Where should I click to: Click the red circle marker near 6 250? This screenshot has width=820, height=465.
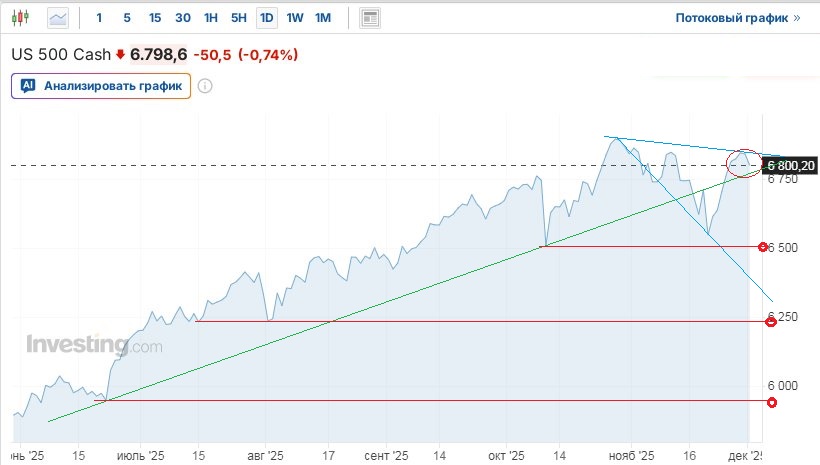click(771, 321)
